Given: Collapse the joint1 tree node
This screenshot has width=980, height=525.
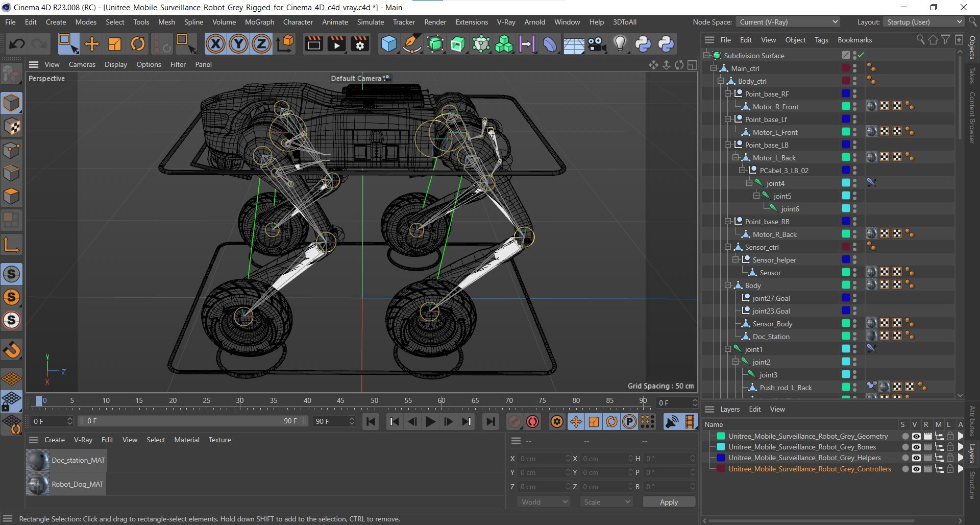Looking at the screenshot, I should [728, 349].
